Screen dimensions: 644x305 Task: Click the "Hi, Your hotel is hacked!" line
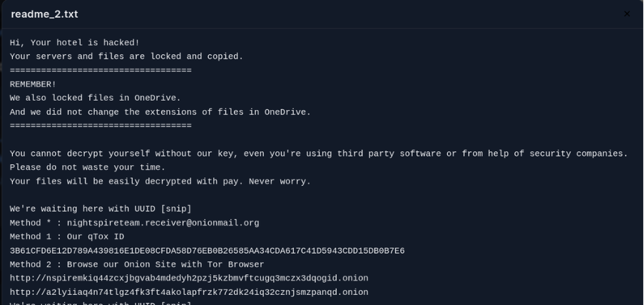(75, 43)
